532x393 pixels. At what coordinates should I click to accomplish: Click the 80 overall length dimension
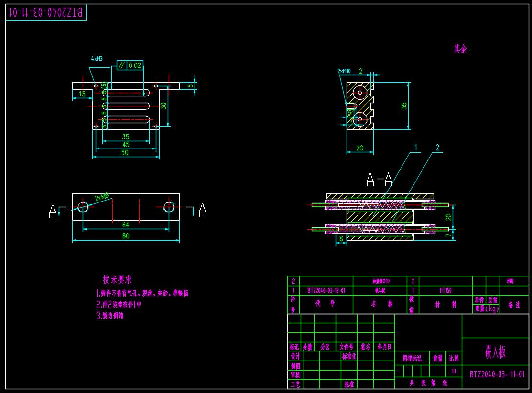(x=125, y=235)
